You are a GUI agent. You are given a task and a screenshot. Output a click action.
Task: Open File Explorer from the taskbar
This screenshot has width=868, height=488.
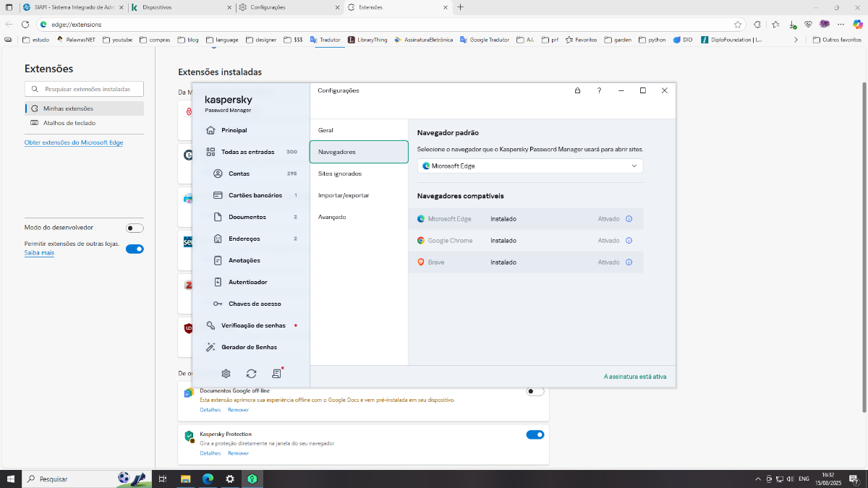click(x=185, y=479)
